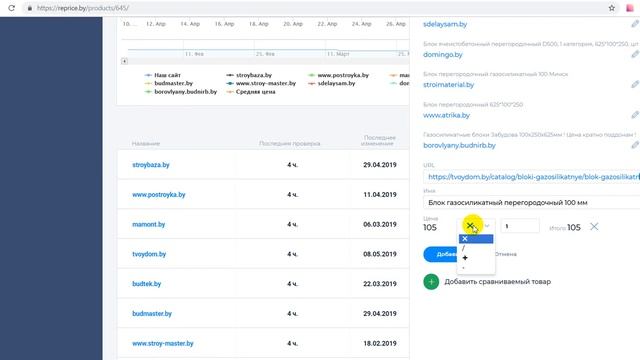Image resolution: width=640 pixels, height=360 pixels.
Task: Click the lock icon in the address bar
Action: coord(29,8)
